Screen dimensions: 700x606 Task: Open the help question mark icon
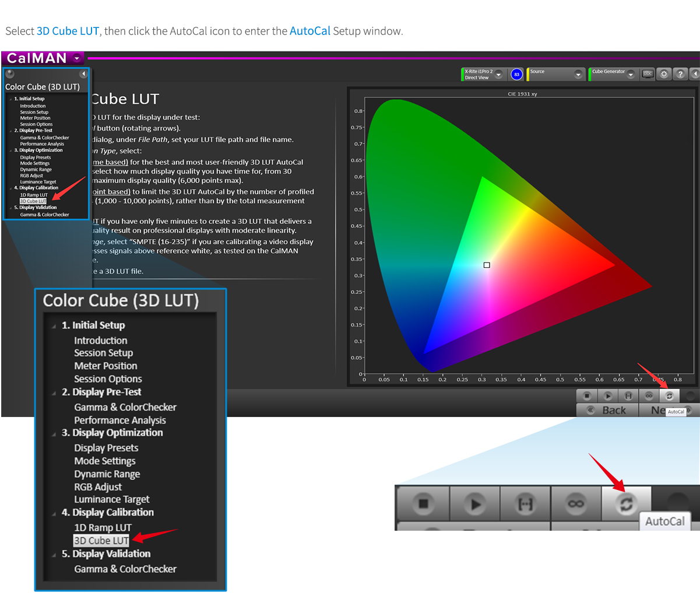point(680,74)
